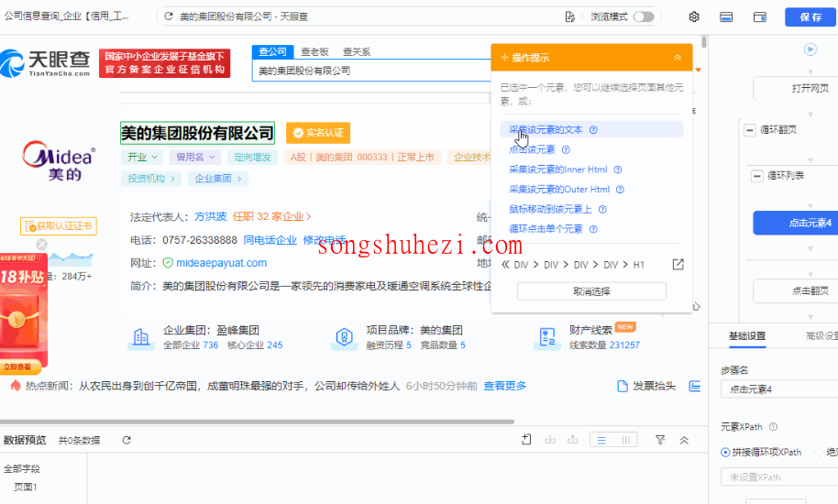Select the 查老板 tab
This screenshot has width=838, height=504.
coord(314,52)
